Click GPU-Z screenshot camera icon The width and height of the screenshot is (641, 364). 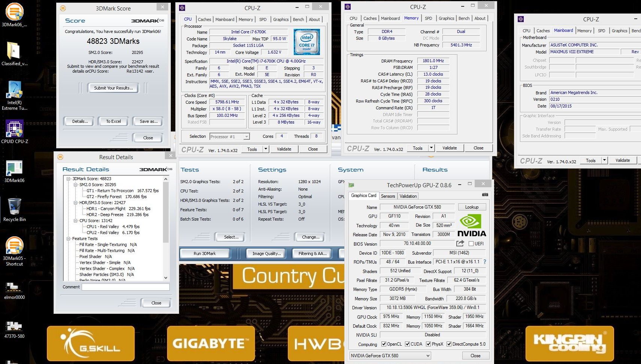[485, 195]
